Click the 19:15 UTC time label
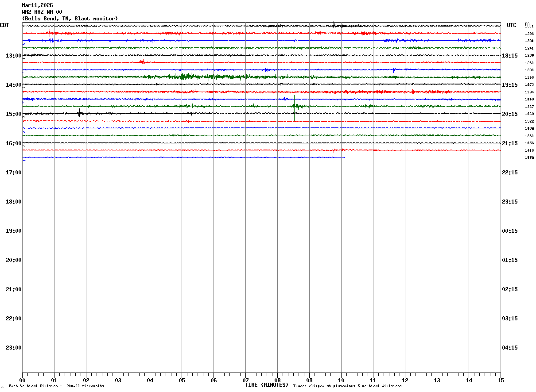 (510, 85)
